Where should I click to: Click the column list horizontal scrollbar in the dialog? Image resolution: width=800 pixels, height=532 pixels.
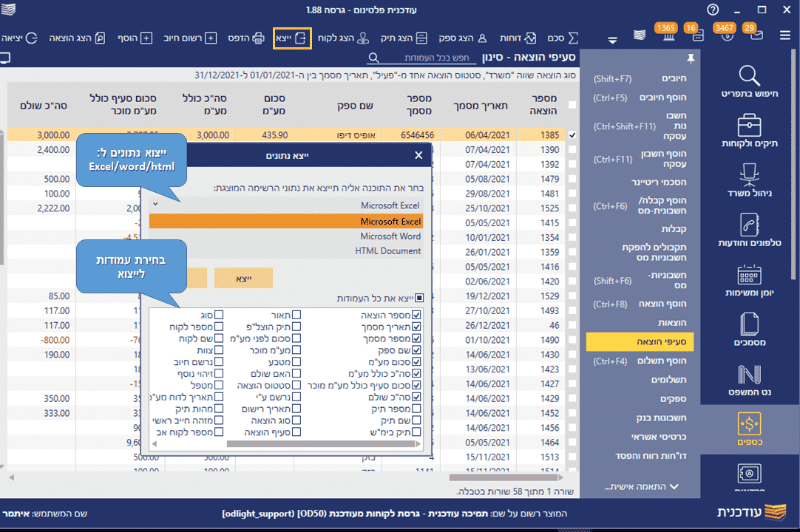[x=321, y=444]
